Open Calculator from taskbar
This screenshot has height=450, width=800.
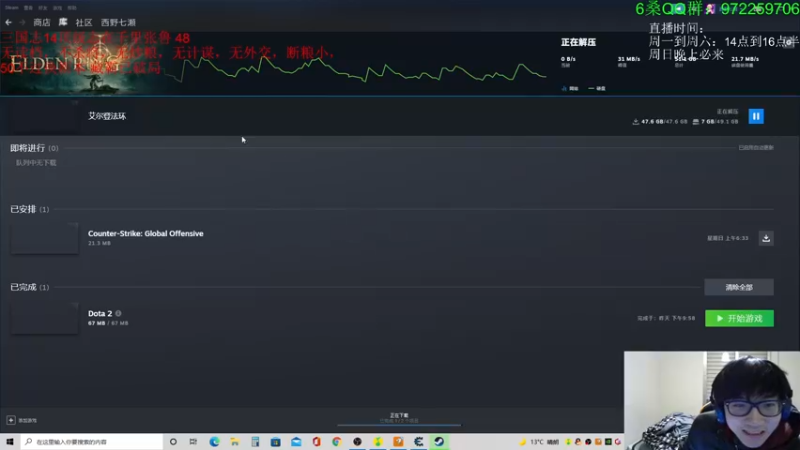(255, 442)
